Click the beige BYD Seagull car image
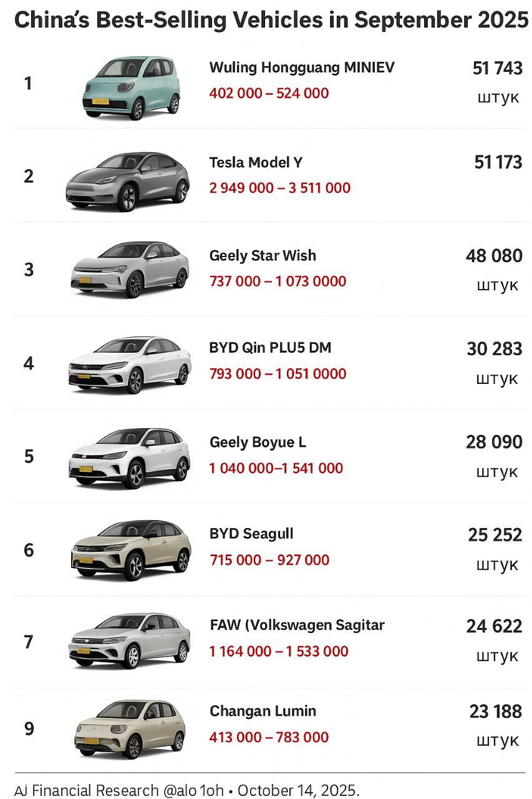The width and height of the screenshot is (532, 799). [x=131, y=550]
